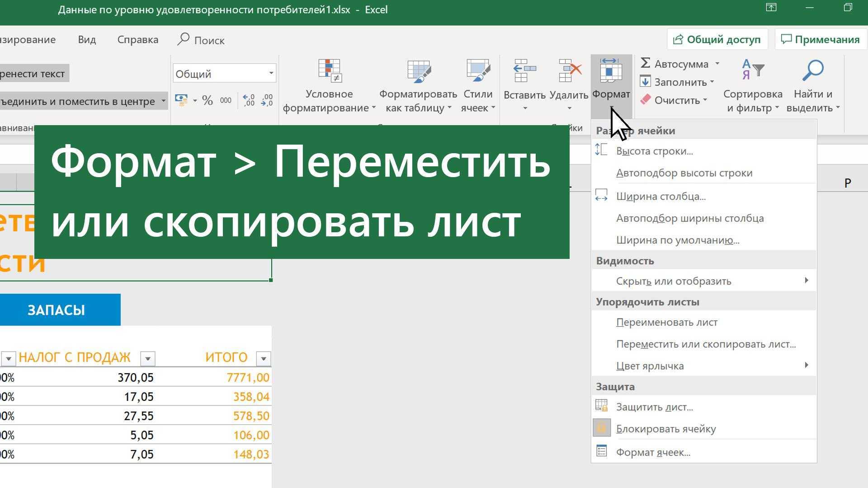Select cell with value 578,50
868x488 pixels.
click(x=251, y=416)
